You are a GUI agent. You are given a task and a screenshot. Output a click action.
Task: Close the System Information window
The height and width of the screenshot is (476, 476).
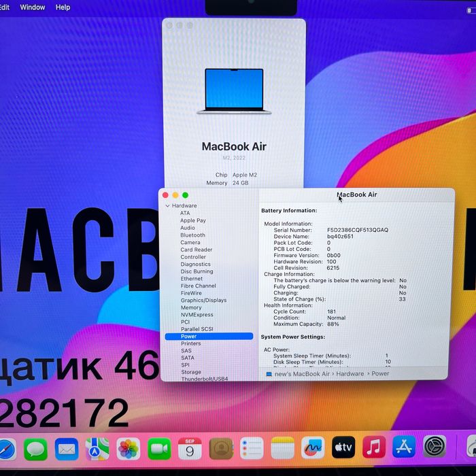(165, 195)
